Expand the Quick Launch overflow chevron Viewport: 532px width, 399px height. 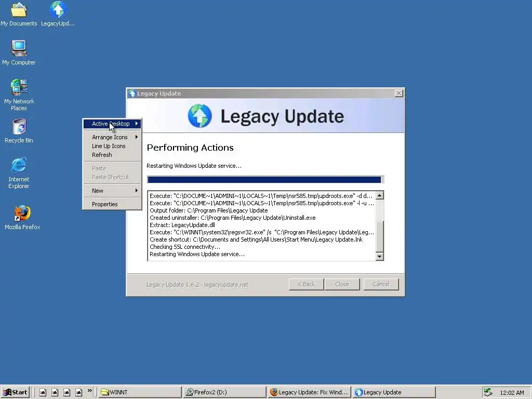89,391
